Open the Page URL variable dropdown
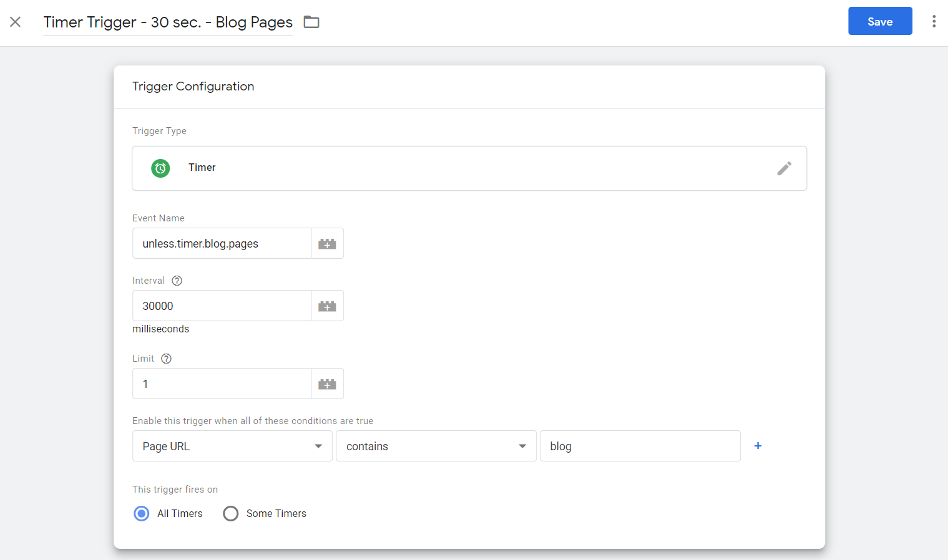 pos(232,446)
